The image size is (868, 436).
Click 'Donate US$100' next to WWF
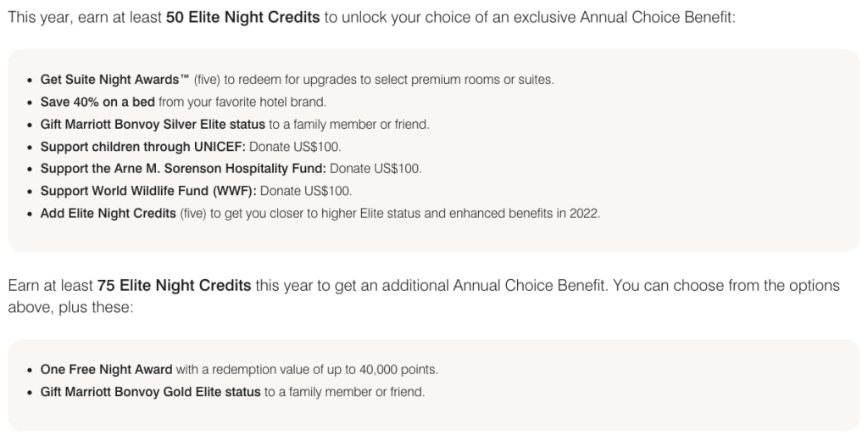tap(306, 191)
